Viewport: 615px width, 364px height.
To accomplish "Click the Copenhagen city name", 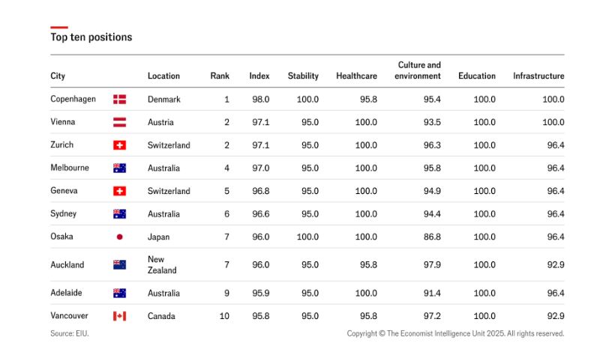I will [73, 99].
